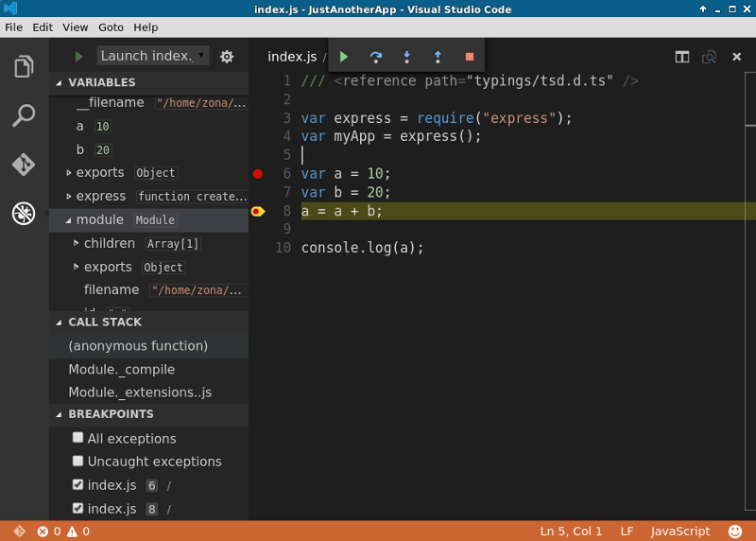756x541 pixels.
Task: Disable the index.js line 6 breakpoint
Action: tap(77, 484)
